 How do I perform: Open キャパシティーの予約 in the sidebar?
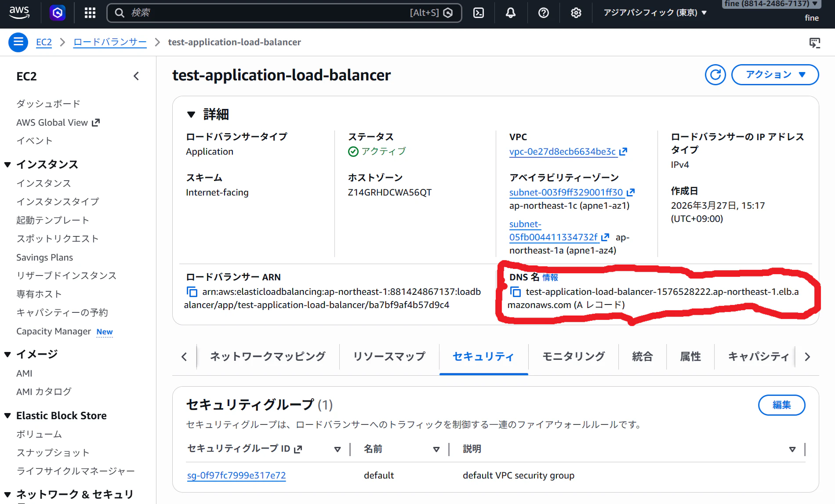[62, 312]
